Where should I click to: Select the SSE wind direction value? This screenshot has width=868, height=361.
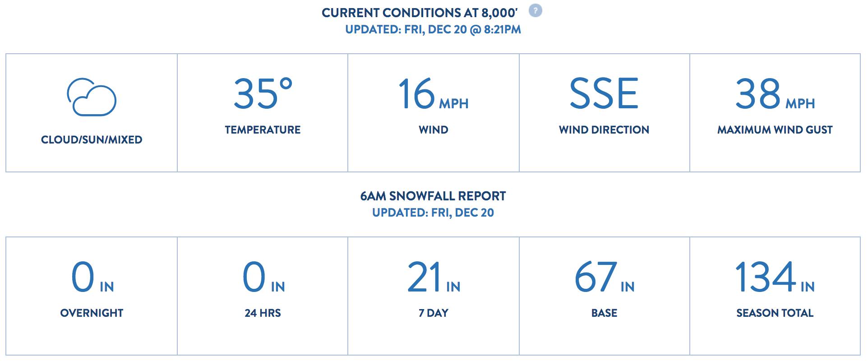(604, 93)
